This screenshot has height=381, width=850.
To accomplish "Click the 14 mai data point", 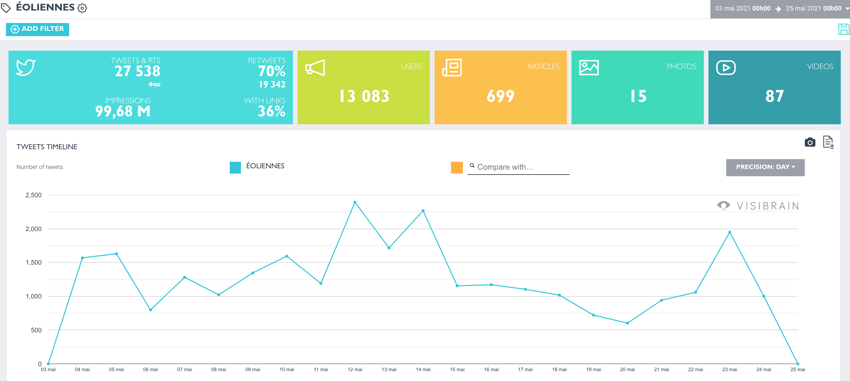I will 423,210.
